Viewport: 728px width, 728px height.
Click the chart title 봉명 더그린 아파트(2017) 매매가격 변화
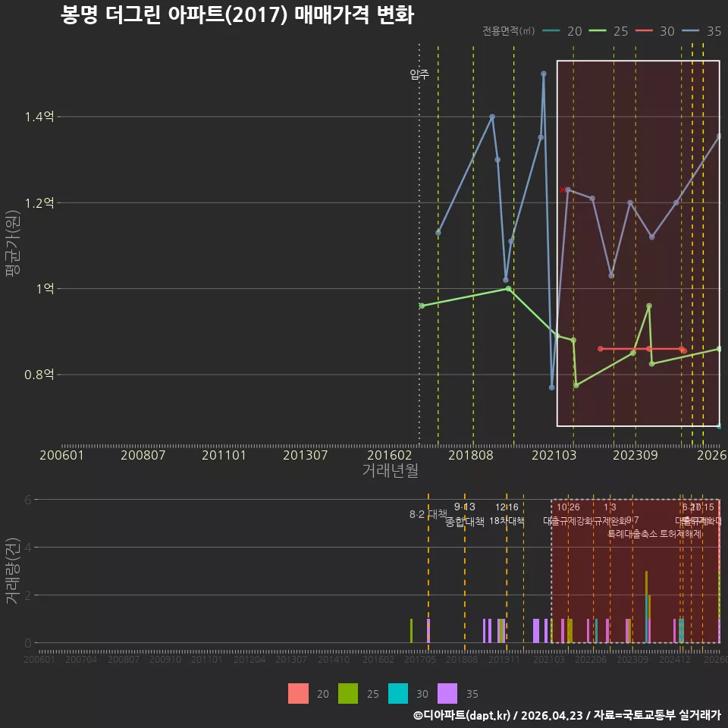coord(237,15)
